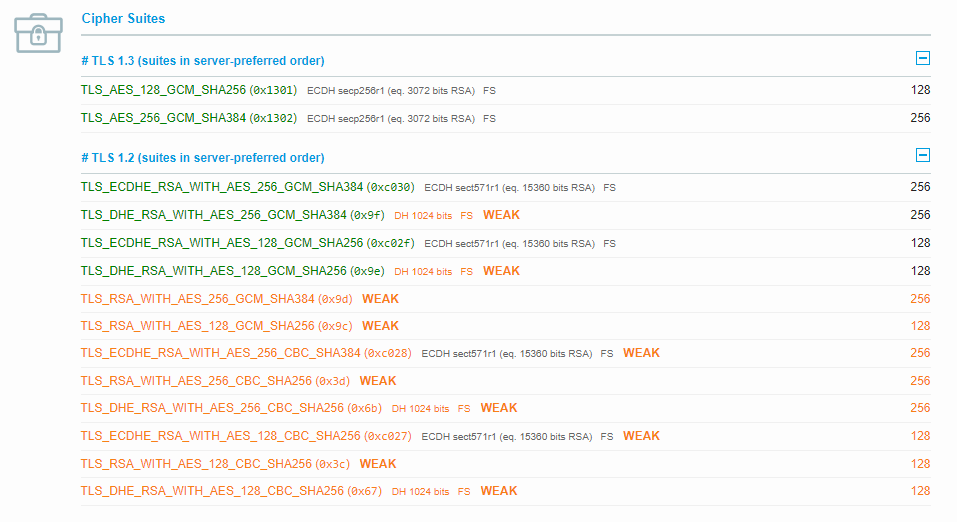Click the TLS 1.2 server-preferred order heading
The image size is (957, 522).
(x=203, y=158)
